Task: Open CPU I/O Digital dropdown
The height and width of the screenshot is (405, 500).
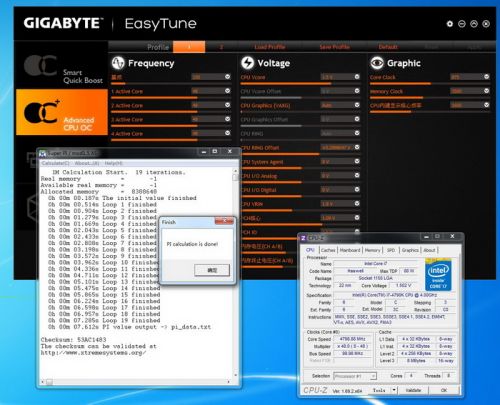Action: pos(357,189)
